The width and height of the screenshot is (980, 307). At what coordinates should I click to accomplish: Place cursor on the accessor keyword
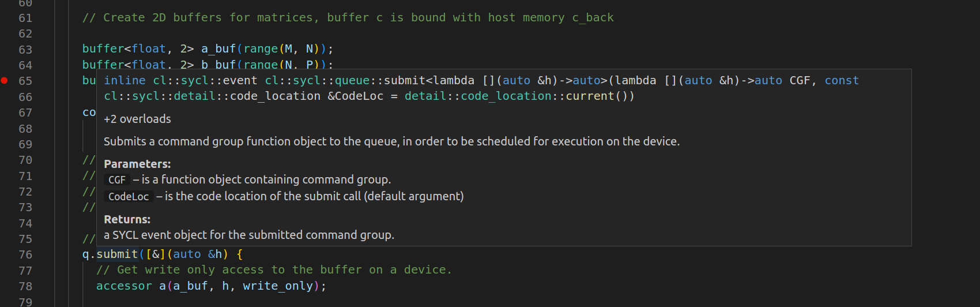click(x=124, y=286)
